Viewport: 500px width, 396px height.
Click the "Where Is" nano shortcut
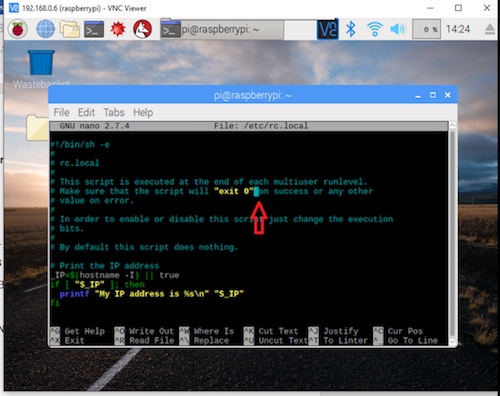click(x=214, y=331)
